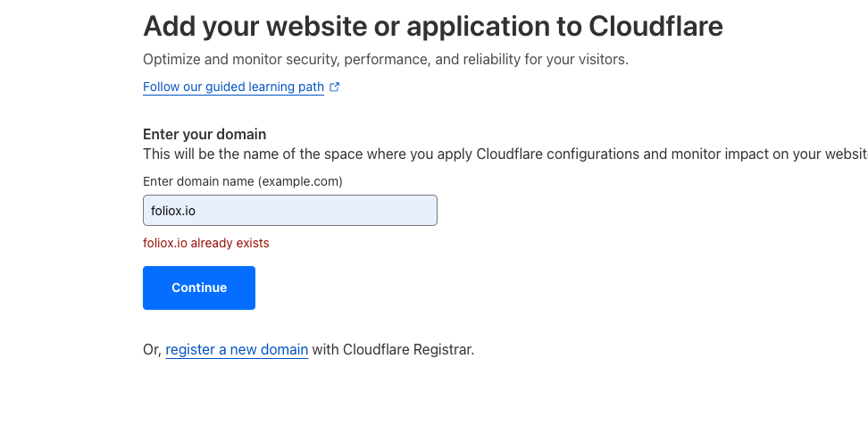Viewport: 868px width, 442px height.
Task: Click the Continue button
Action: pyautogui.click(x=199, y=288)
